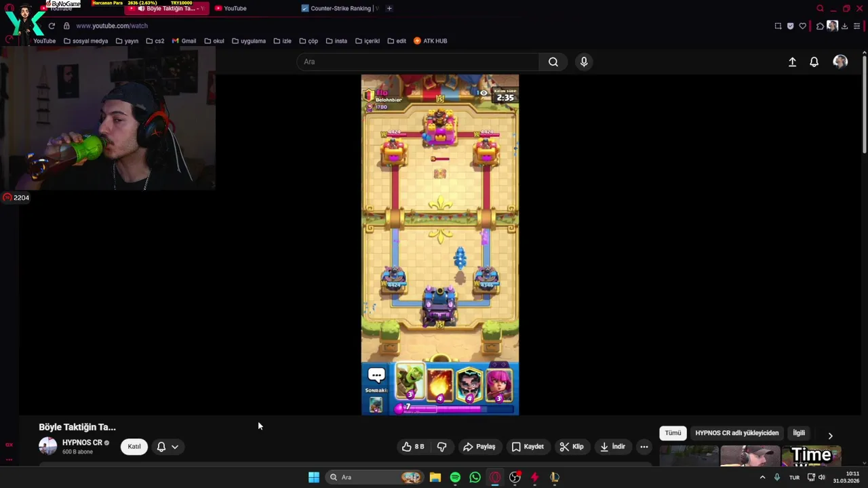Open the uygulama bookmarks folder
Image resolution: width=868 pixels, height=488 pixels.
(x=249, y=41)
